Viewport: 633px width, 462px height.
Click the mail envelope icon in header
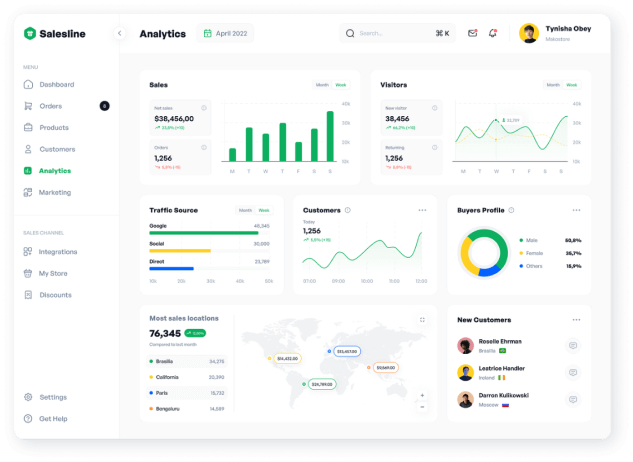[x=472, y=33]
